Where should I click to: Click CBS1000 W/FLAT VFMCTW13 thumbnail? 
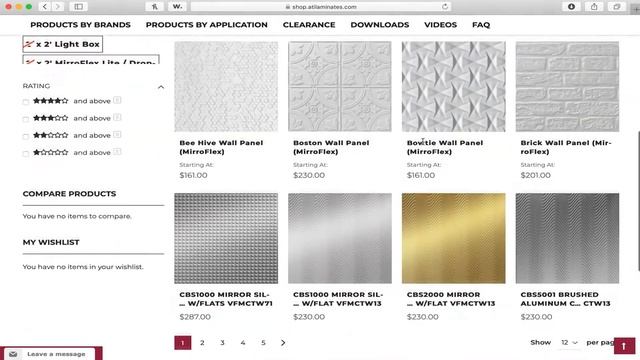tap(340, 238)
